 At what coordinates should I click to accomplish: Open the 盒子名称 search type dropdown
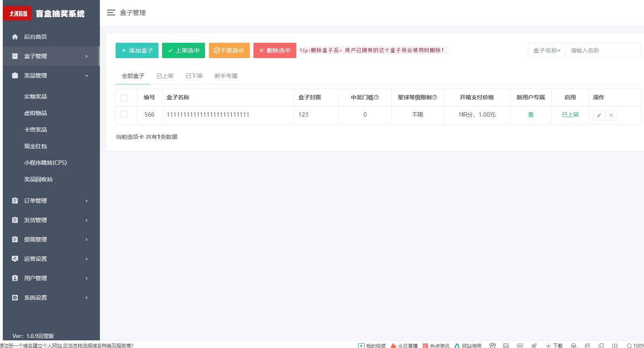pyautogui.click(x=547, y=50)
